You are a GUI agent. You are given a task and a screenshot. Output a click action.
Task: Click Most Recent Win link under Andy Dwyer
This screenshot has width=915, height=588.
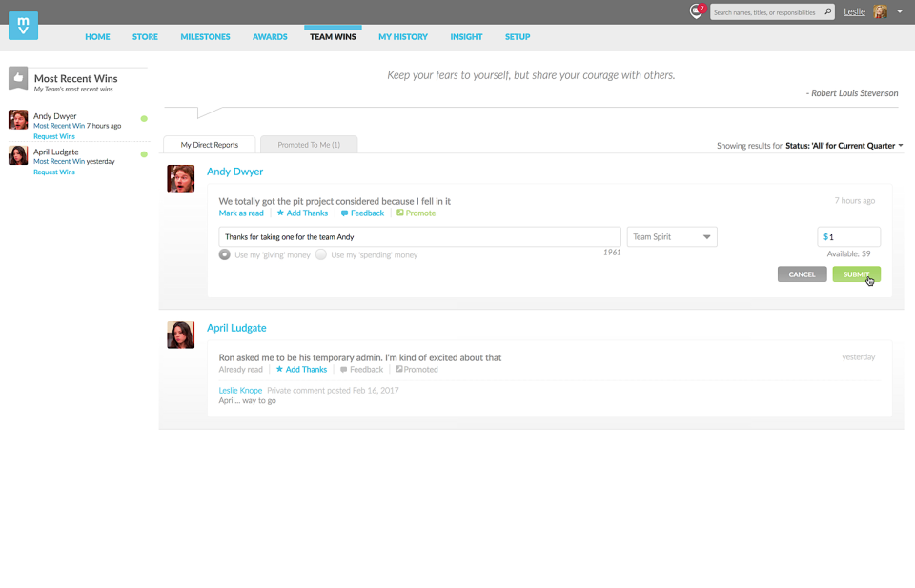[x=59, y=126]
